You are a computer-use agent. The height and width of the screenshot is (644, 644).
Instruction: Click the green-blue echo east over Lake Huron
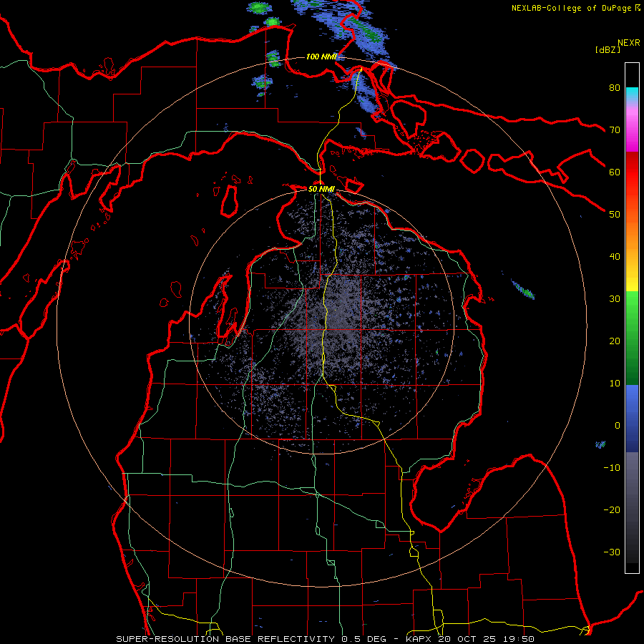click(522, 289)
